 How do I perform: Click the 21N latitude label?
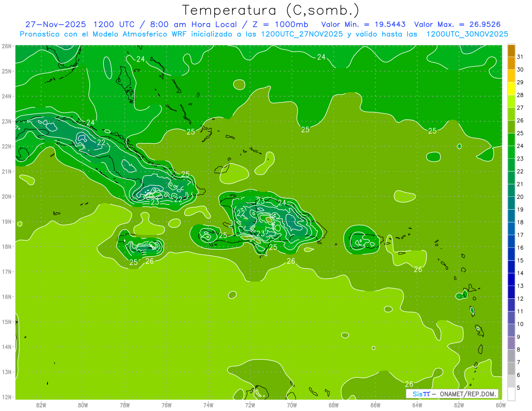(x=6, y=172)
